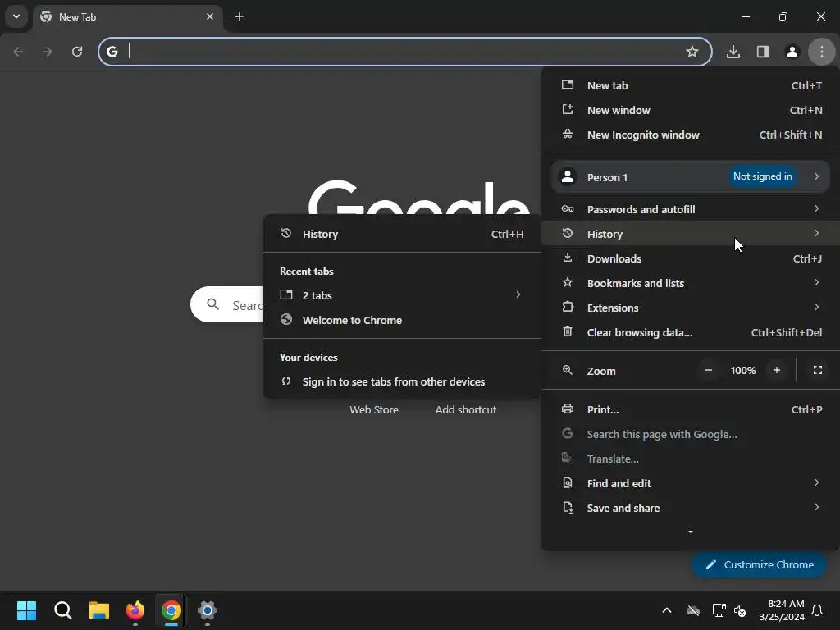Open Bookmarks and lists submenu

[x=691, y=283]
